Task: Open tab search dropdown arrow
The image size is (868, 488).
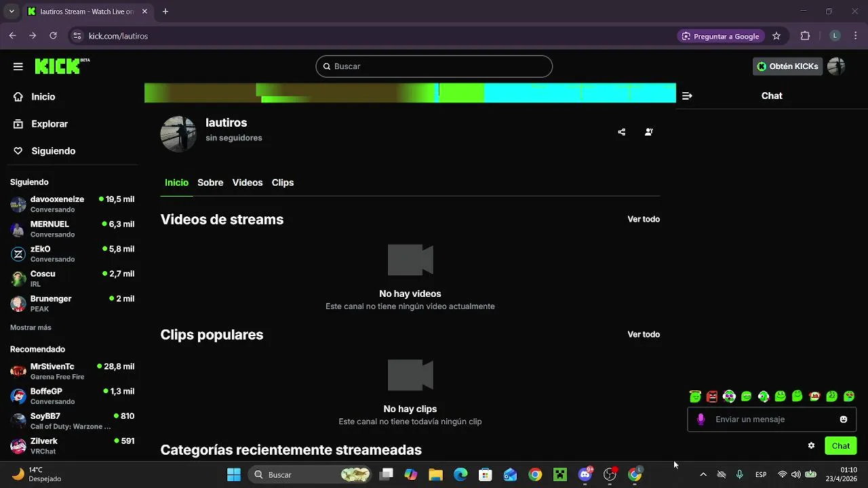Action: point(12,12)
